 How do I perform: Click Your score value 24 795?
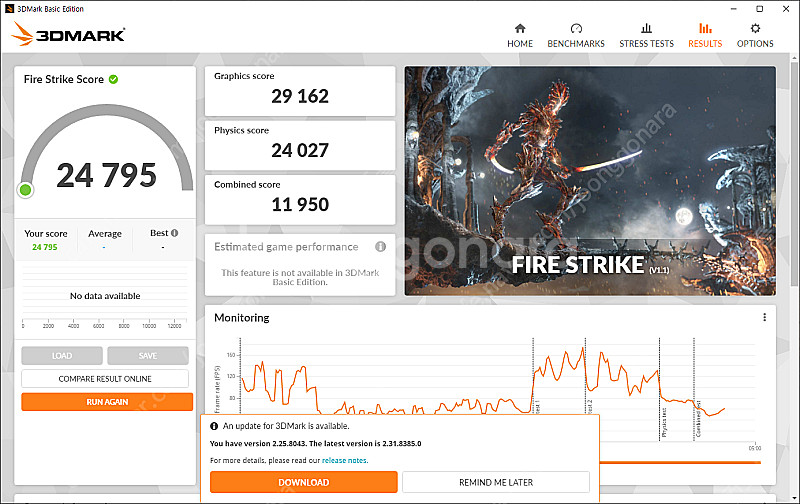tap(45, 247)
